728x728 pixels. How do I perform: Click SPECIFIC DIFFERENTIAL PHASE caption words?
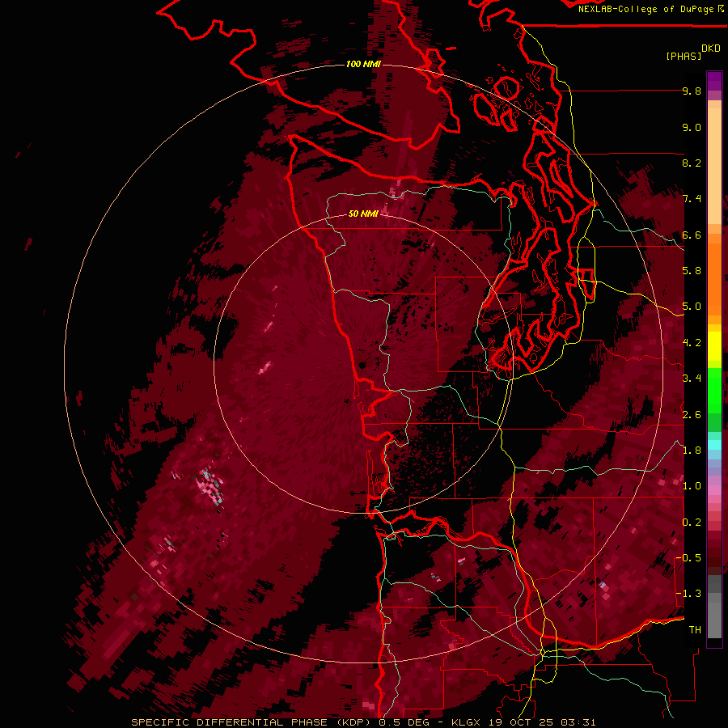(231, 722)
